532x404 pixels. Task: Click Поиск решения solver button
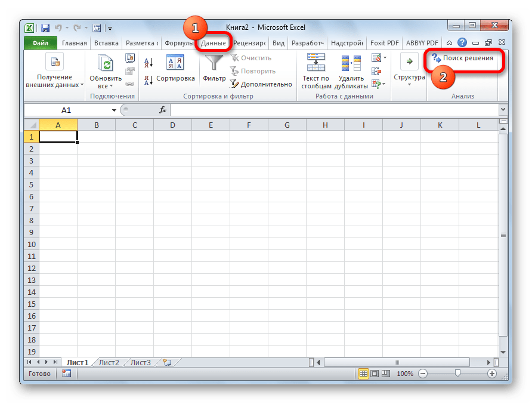(462, 58)
